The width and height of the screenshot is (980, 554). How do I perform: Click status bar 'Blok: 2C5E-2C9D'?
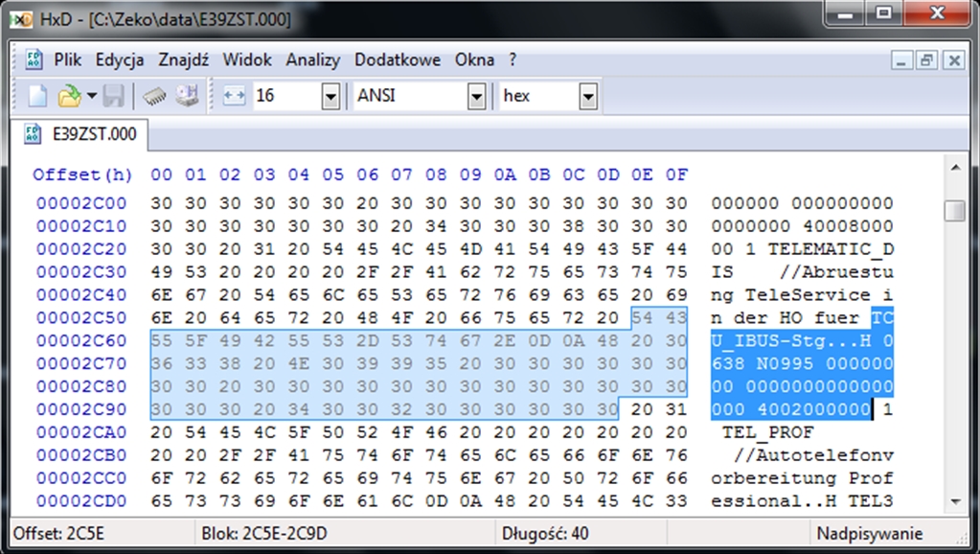coord(263,533)
